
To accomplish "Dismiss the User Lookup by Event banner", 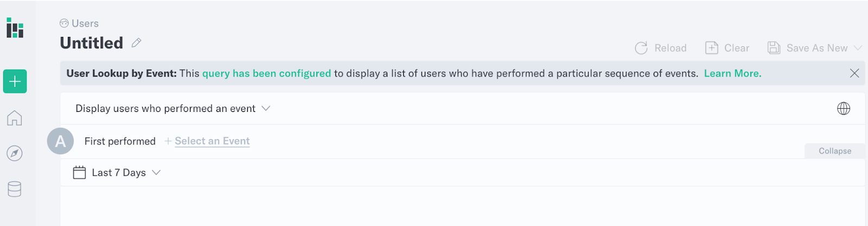I will click(x=854, y=73).
